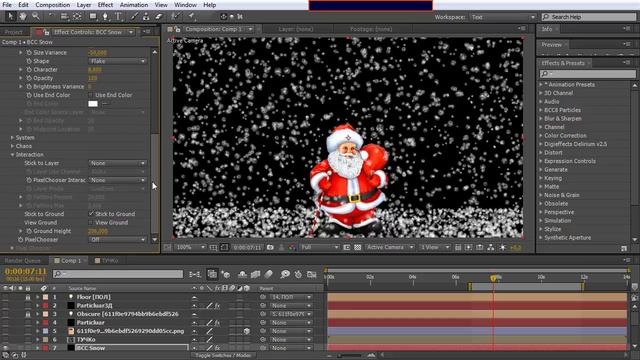Viewport: 640px width, 360px height.
Task: Open the Shape dropdown showing Flake
Action: pos(118,61)
